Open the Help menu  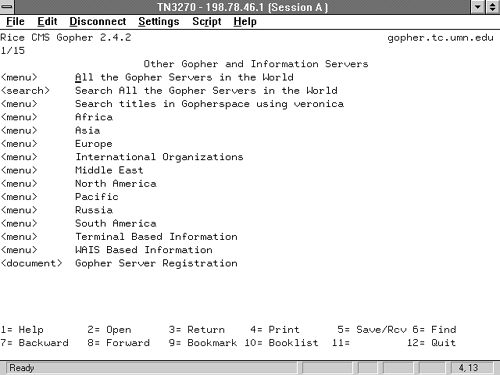click(x=245, y=22)
